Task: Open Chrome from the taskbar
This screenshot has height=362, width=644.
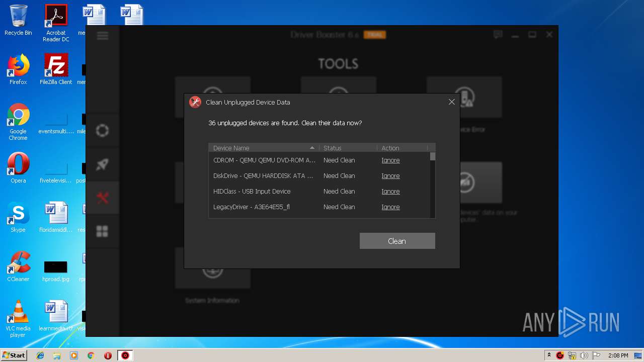Action: pyautogui.click(x=91, y=355)
